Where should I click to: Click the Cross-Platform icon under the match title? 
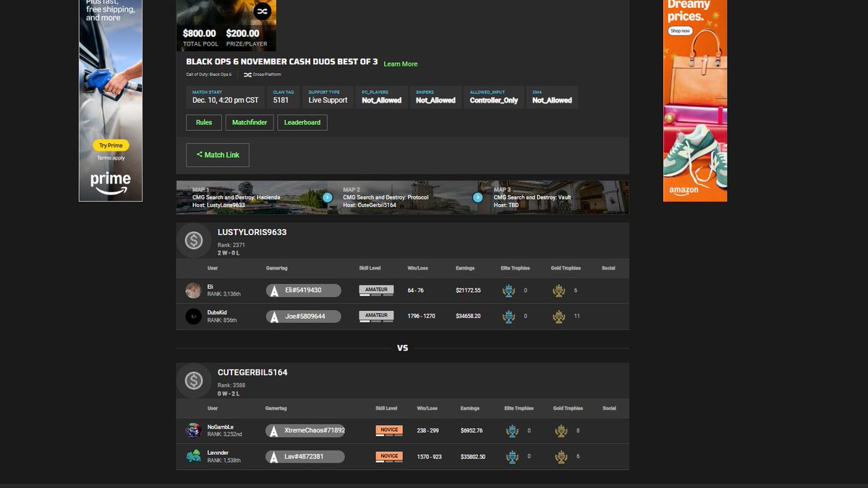tap(247, 74)
